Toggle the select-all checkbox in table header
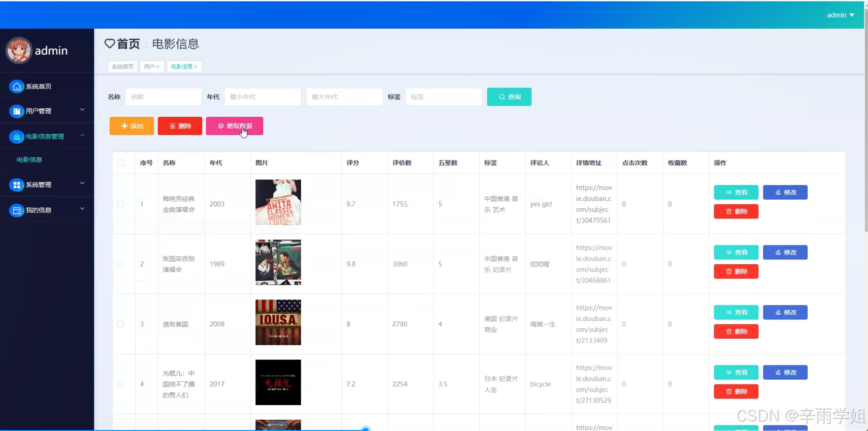Viewport: 868px width, 431px height. (121, 163)
